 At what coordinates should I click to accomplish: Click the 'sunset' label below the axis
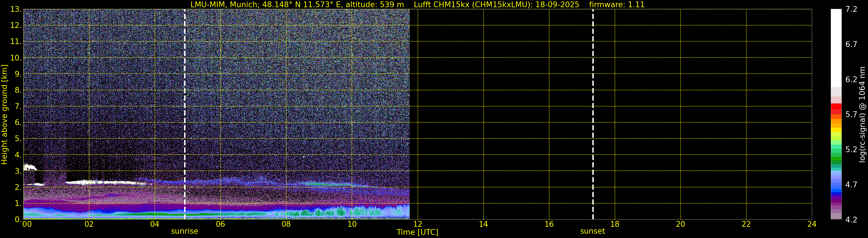[x=592, y=231]
